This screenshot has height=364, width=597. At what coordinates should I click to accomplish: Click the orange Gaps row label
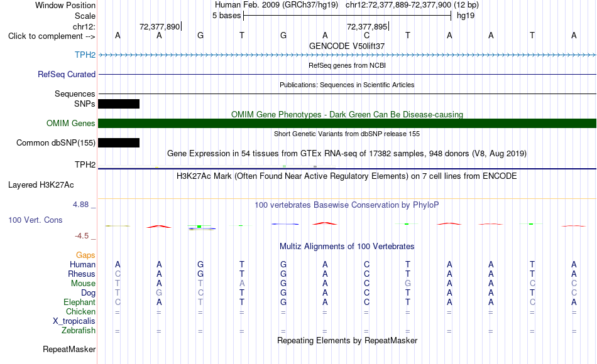point(85,255)
